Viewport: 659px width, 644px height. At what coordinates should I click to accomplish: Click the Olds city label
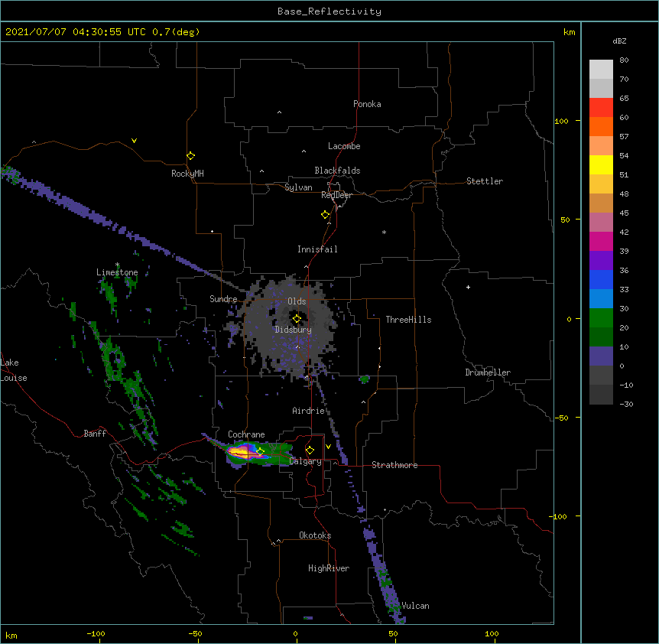[x=297, y=301]
